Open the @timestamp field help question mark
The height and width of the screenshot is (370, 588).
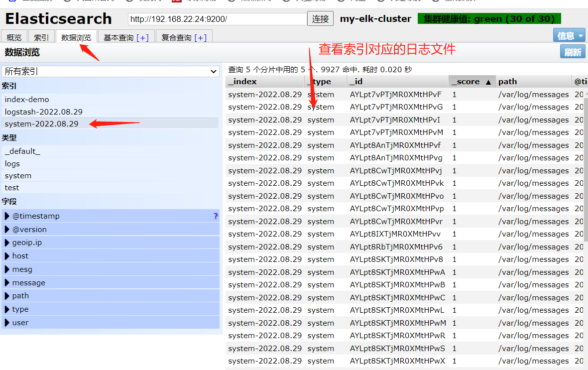215,216
